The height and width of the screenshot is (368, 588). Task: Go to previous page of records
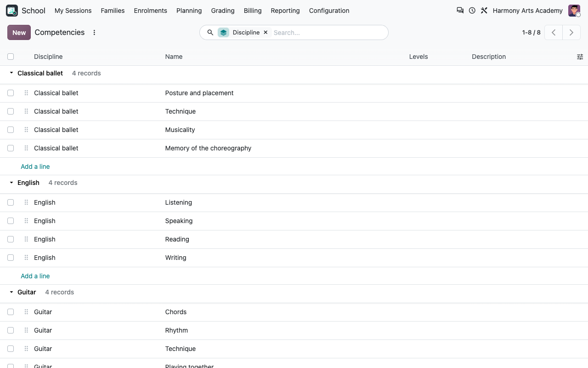click(554, 33)
